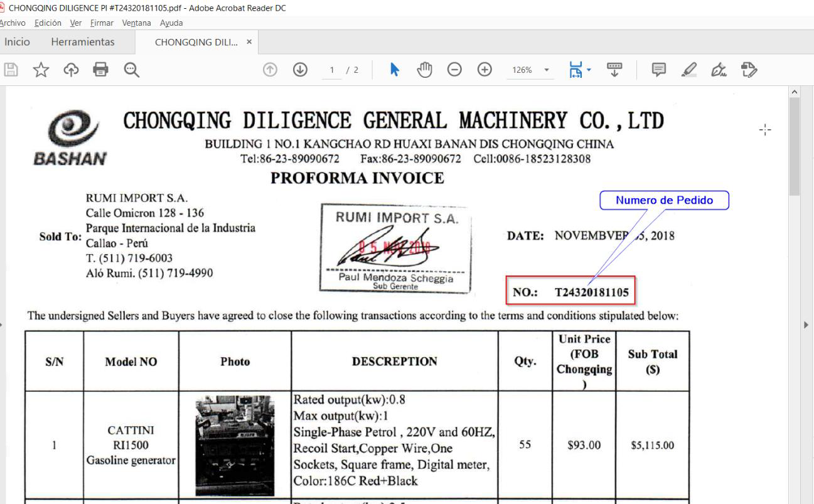Viewport: 814px width, 504px height.
Task: Activate the arrow selection tool
Action: click(395, 70)
